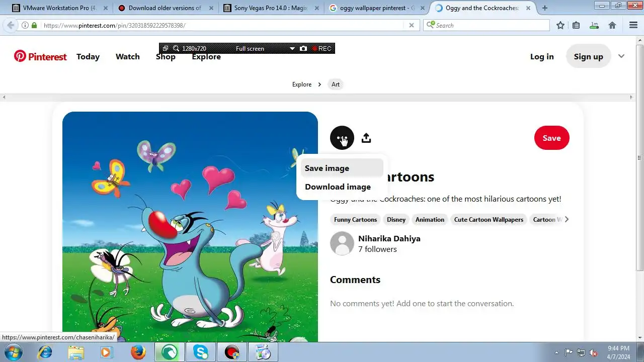Switch to Firefox in taskbar
Viewport: 644px width, 362px height.
tap(138, 352)
